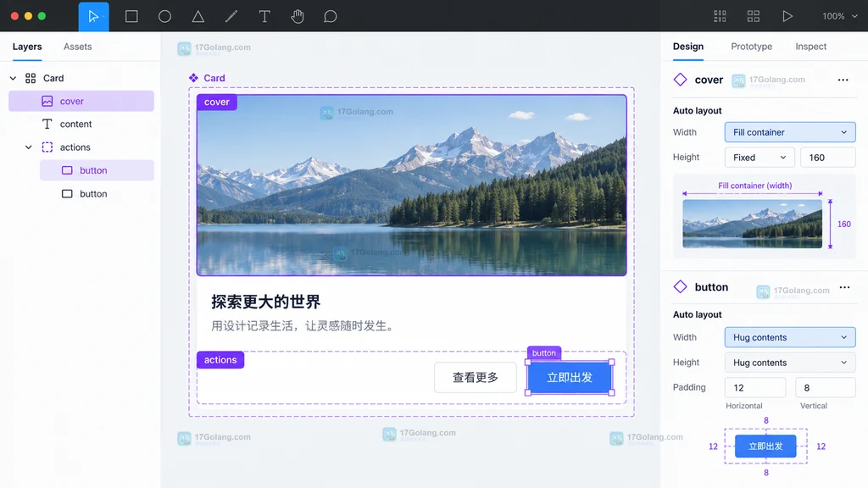Choose the Hand pan tool
The height and width of the screenshot is (488, 868).
pyautogui.click(x=298, y=17)
